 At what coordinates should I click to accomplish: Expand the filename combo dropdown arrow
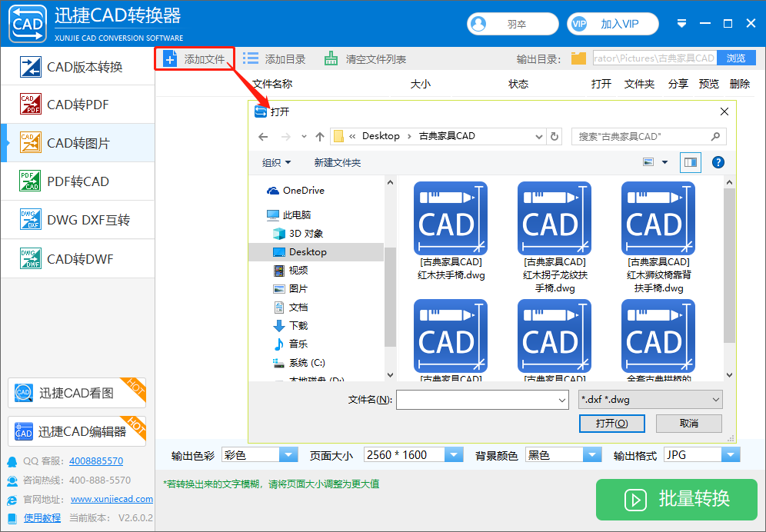tap(561, 400)
